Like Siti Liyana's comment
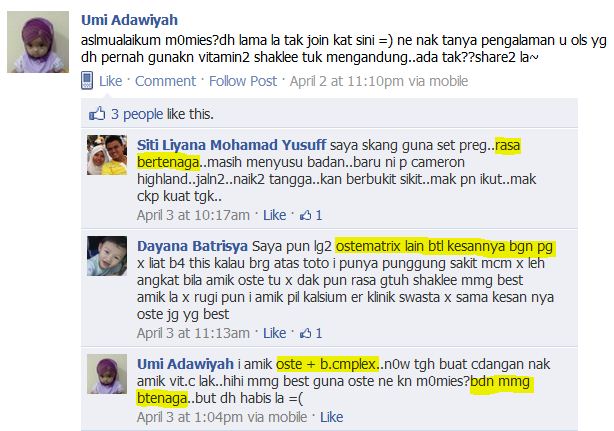Viewport: 614px width, 431px height. [x=274, y=215]
